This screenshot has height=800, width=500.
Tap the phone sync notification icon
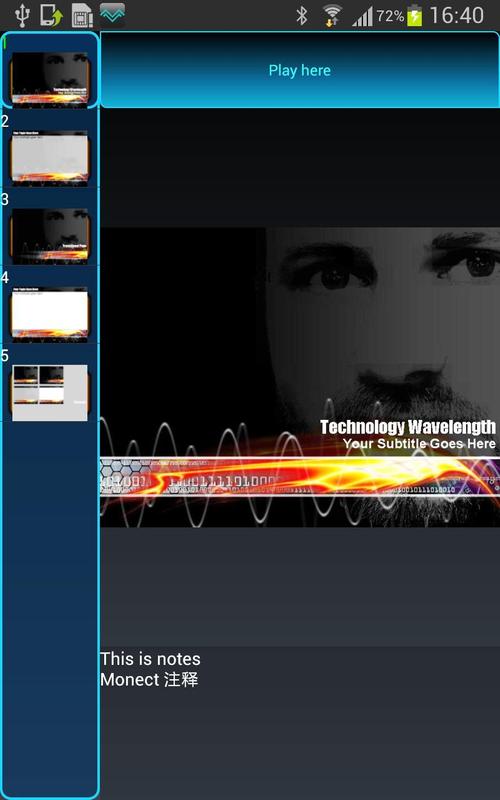click(x=52, y=15)
